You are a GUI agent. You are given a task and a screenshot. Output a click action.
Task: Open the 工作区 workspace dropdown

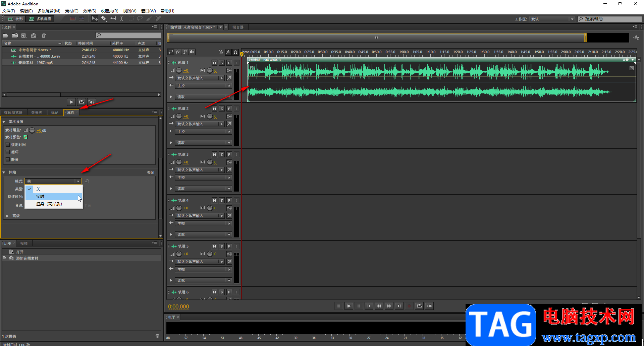pyautogui.click(x=552, y=19)
